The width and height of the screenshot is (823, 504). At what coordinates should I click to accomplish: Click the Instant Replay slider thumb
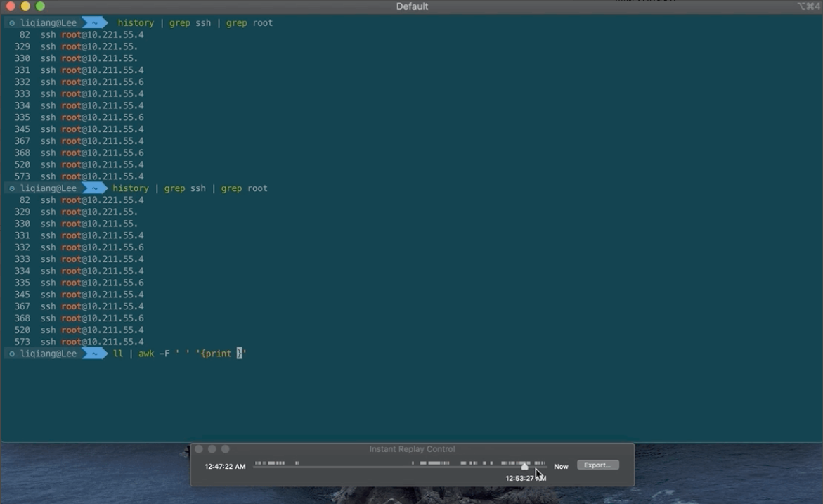point(524,466)
